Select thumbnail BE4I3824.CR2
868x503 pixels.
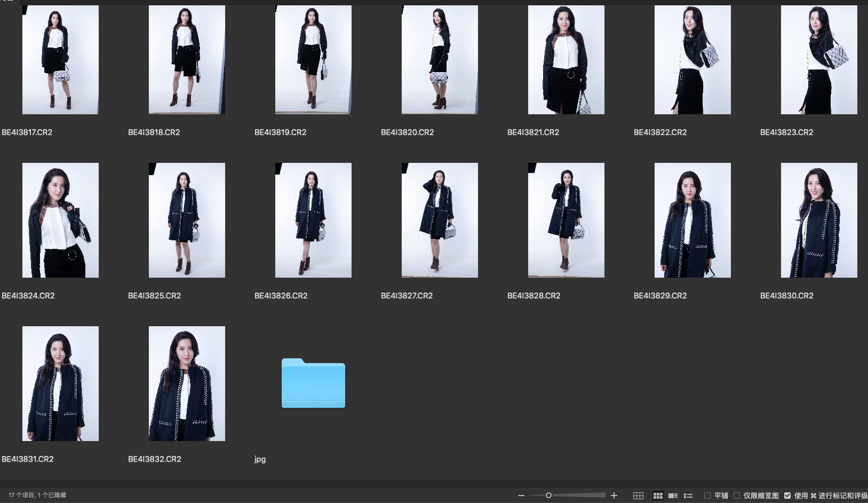(x=60, y=220)
